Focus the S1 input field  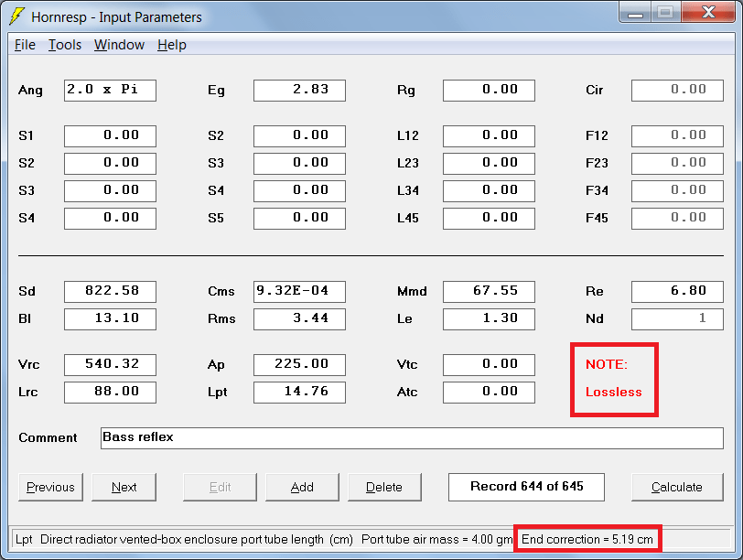pyautogui.click(x=110, y=136)
